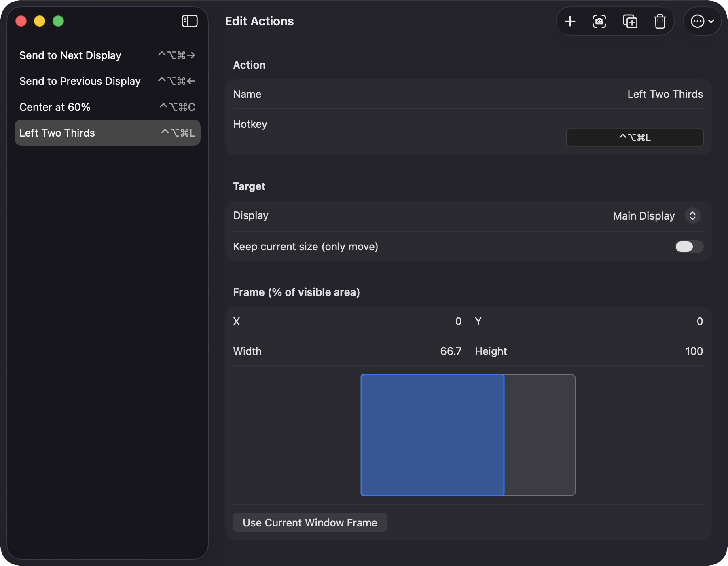Click Use Current Window Frame button
This screenshot has width=728, height=566.
(310, 522)
